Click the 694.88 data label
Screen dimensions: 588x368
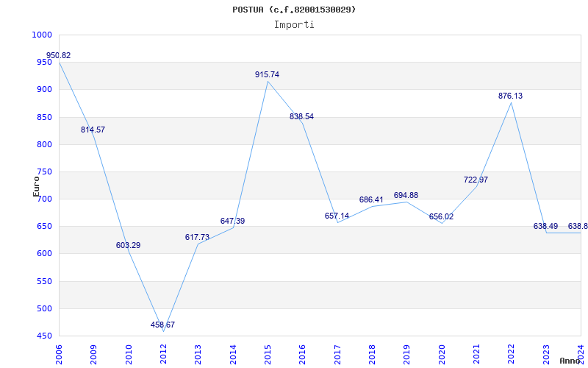(x=406, y=195)
